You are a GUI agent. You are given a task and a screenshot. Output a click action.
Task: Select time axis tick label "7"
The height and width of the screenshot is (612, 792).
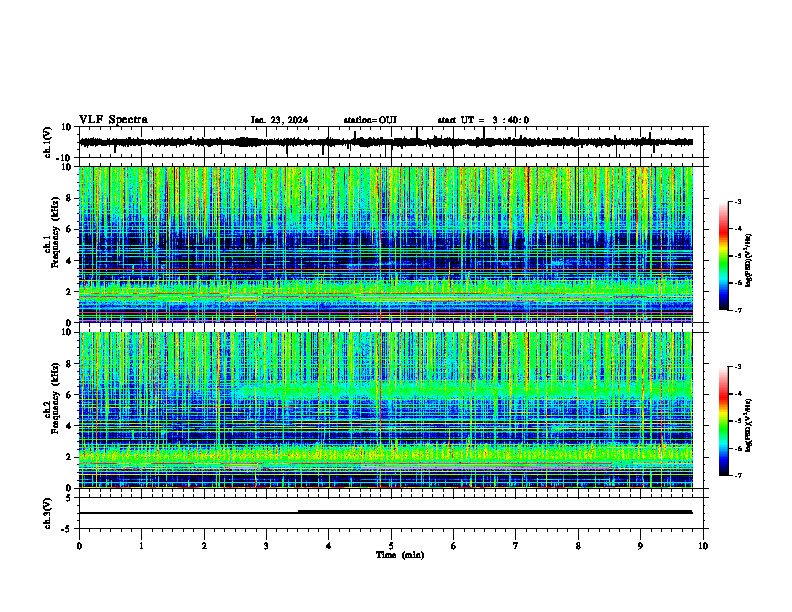pos(516,546)
